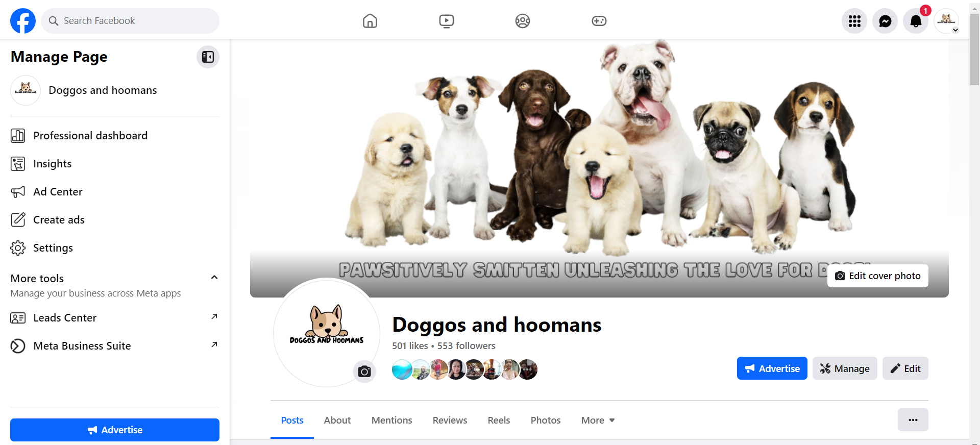The width and height of the screenshot is (980, 445).
Task: Click the blue Advertise button on page
Action: click(772, 368)
